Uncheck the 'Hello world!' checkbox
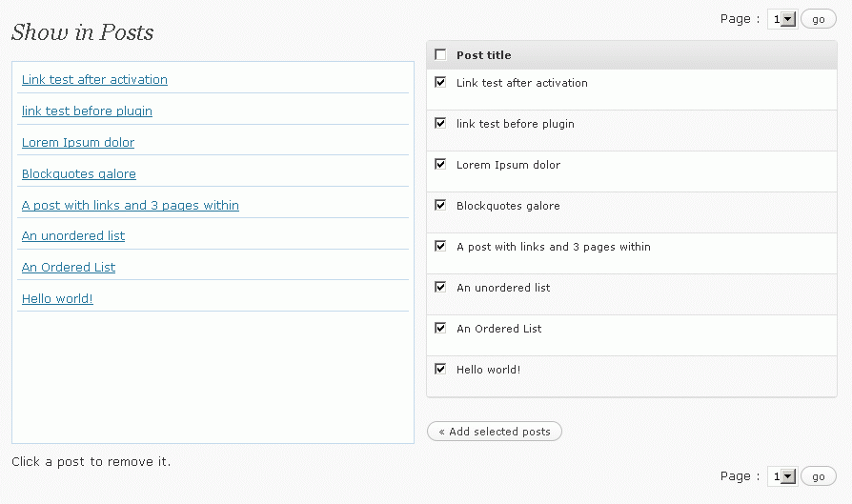 [x=440, y=369]
